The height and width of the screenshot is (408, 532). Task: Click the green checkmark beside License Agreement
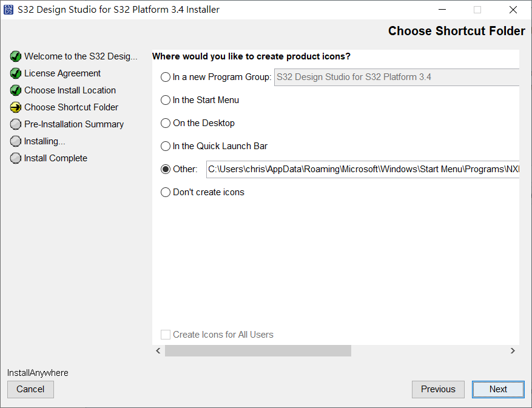[x=16, y=73]
